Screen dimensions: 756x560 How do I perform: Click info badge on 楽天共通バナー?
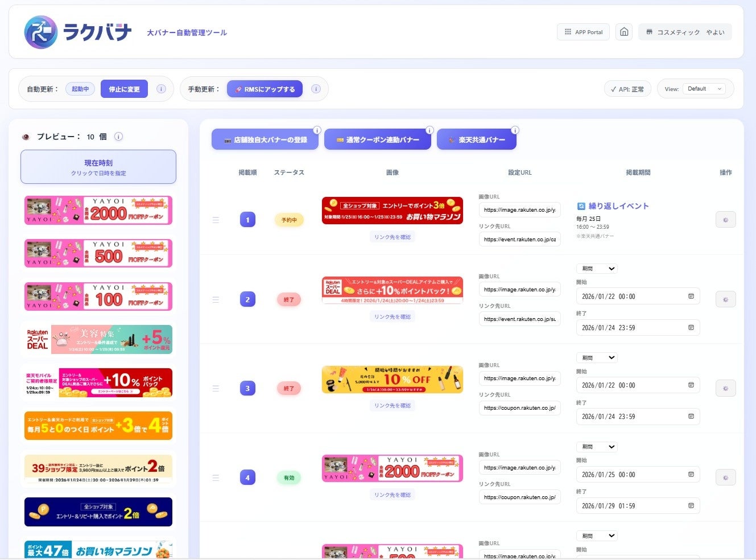coord(515,130)
